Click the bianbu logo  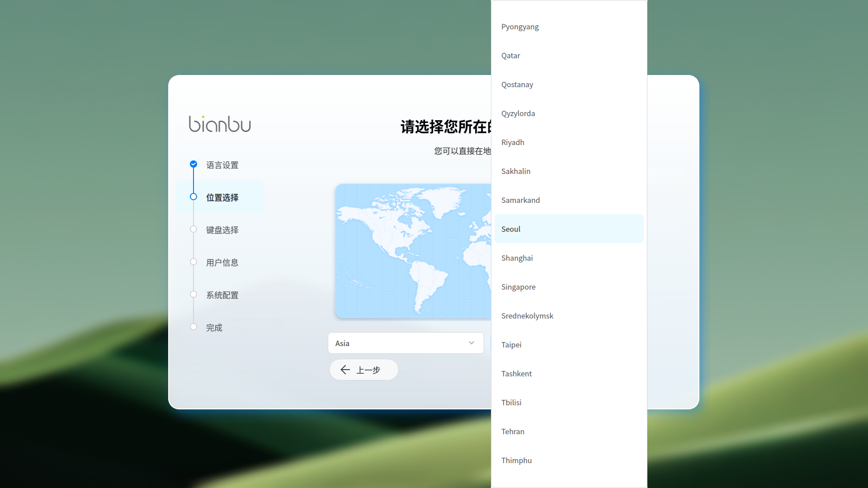click(x=220, y=124)
